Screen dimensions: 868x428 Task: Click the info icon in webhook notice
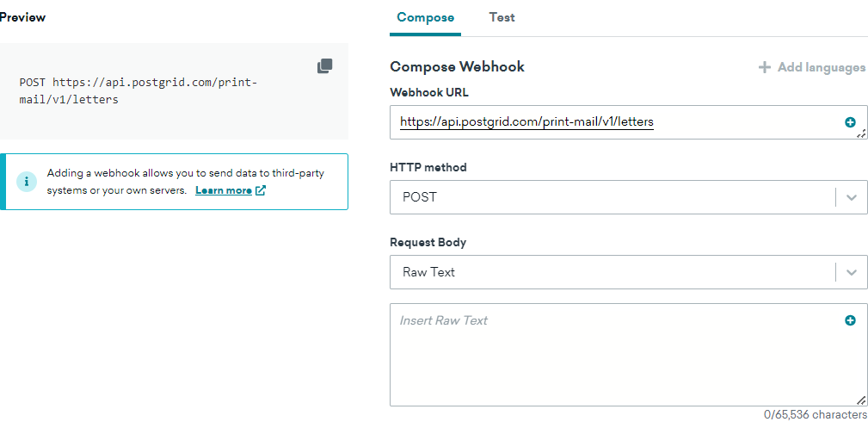click(x=27, y=182)
